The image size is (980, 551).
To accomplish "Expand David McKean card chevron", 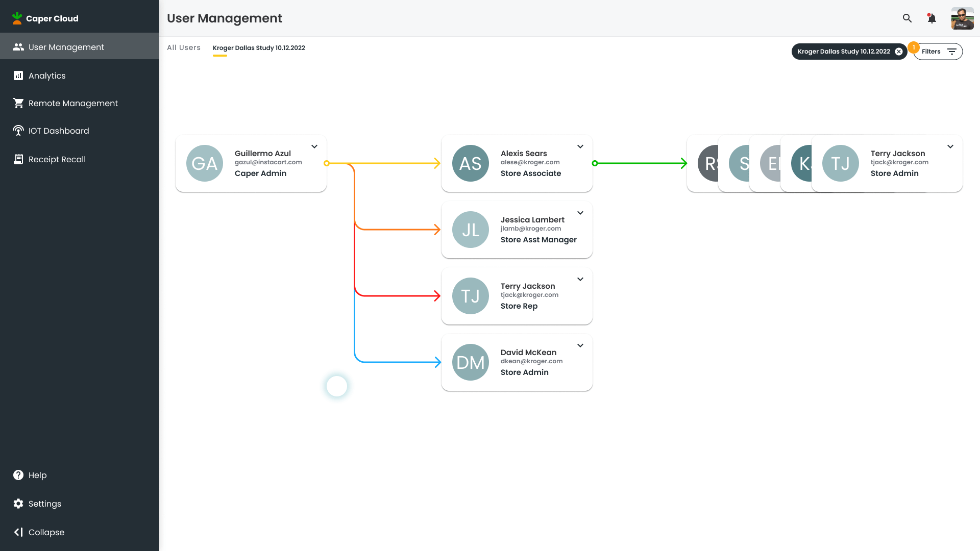I will pyautogui.click(x=580, y=345).
